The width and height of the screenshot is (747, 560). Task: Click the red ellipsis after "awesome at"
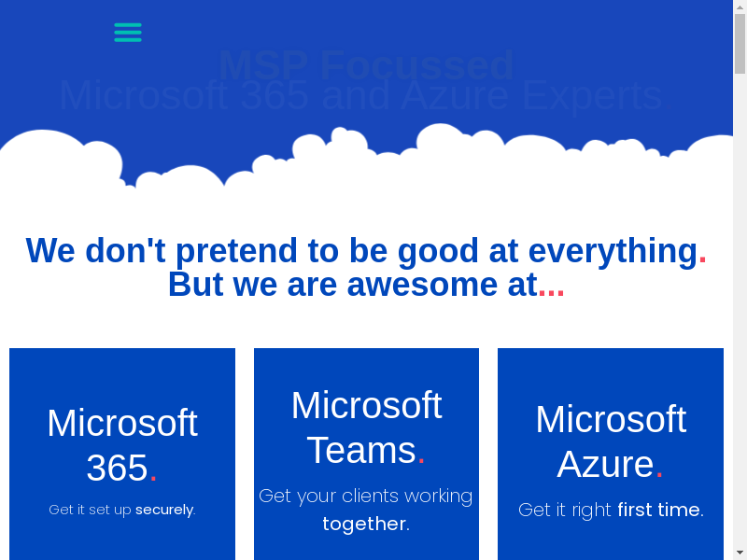pyautogui.click(x=551, y=286)
